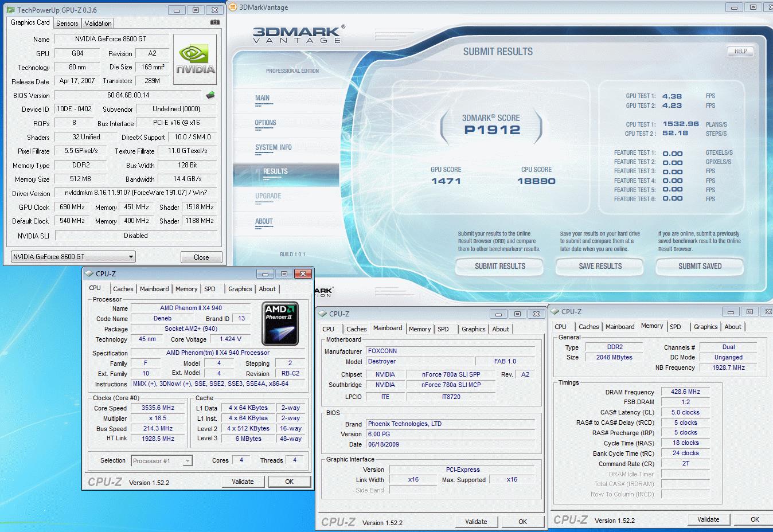Open SPD tab in CPU-Z processor window
Screen dimensions: 773x532
[x=210, y=289]
